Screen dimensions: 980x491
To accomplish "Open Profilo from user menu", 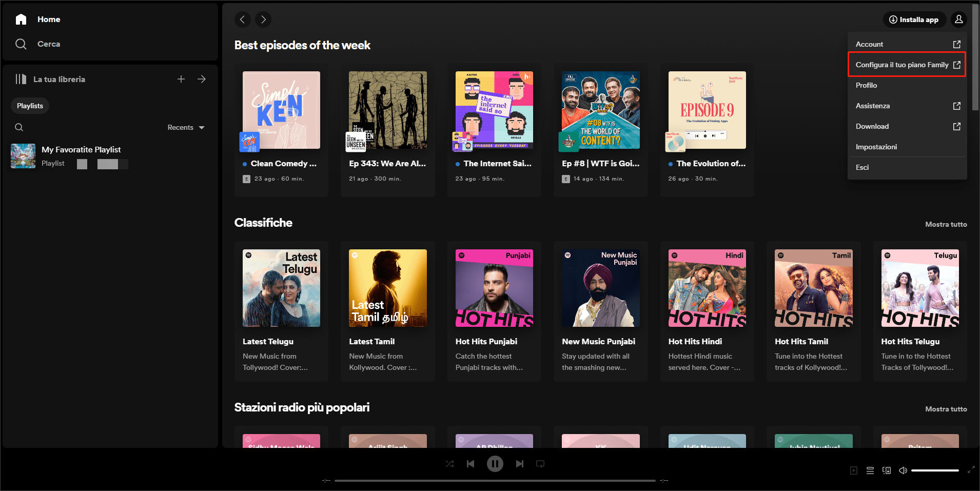I will point(907,85).
